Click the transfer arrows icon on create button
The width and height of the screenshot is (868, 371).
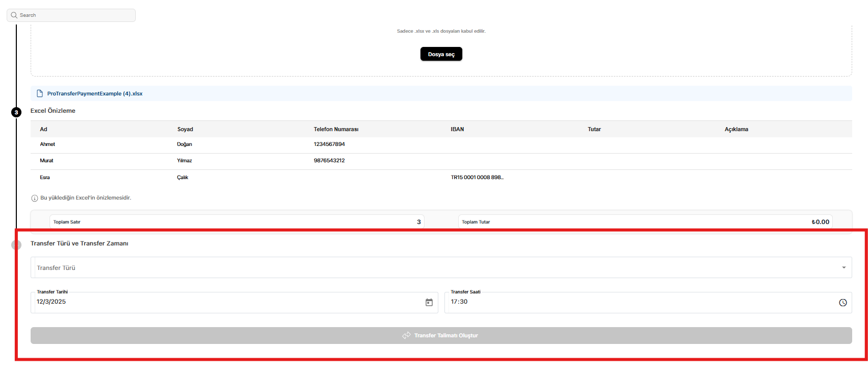click(406, 336)
